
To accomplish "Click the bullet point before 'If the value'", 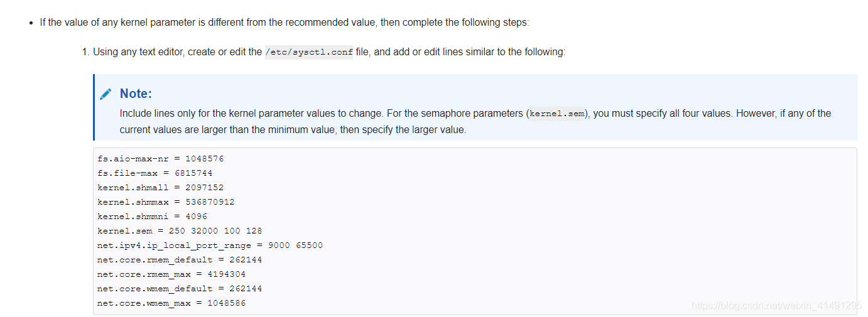I will [31, 23].
